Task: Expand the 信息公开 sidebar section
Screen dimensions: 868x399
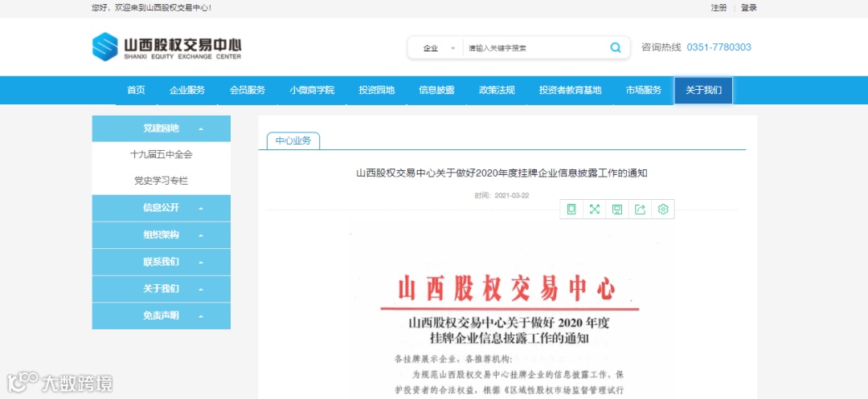Action: [161, 208]
